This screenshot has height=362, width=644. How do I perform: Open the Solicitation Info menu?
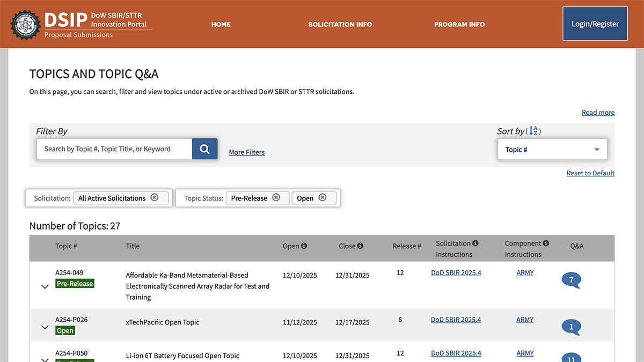click(340, 24)
